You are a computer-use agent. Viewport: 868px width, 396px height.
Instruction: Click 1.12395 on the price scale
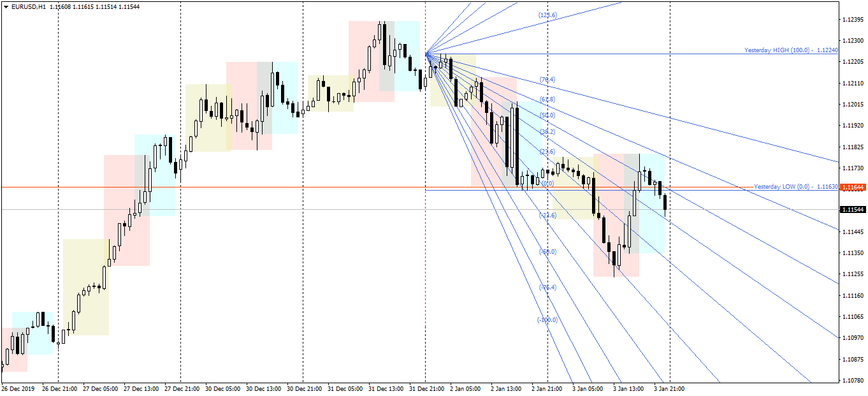coord(852,20)
